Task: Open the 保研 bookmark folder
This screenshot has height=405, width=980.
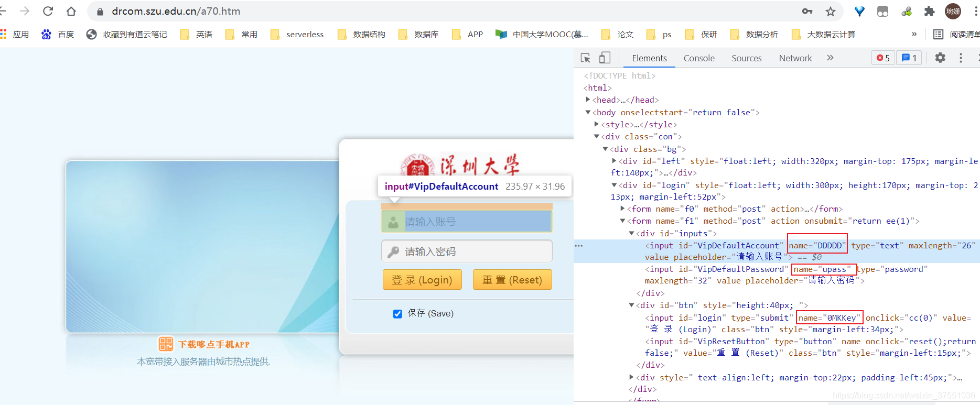Action: (701, 34)
